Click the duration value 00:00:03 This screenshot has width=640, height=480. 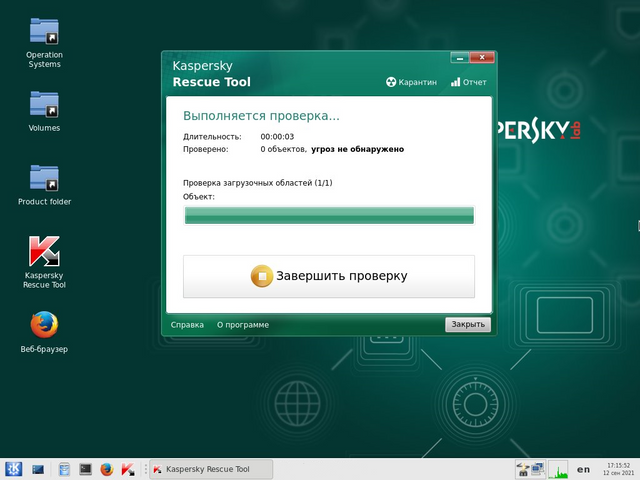pos(277,137)
